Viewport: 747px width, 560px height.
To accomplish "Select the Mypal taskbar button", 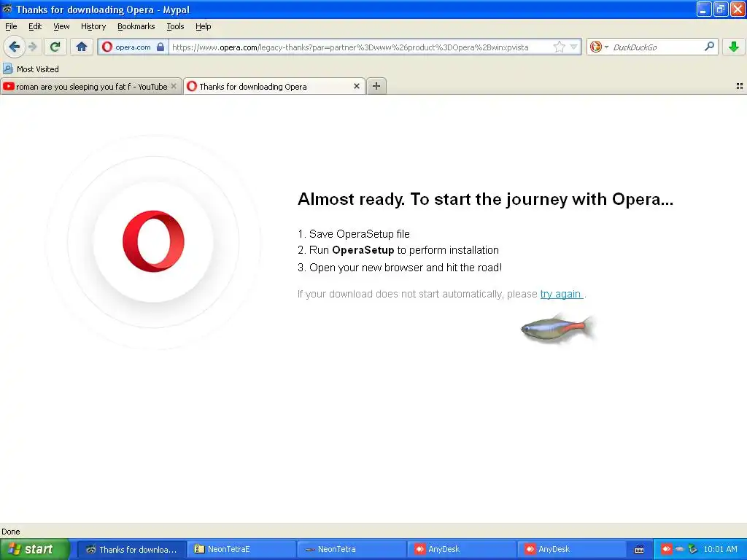I will 131,550.
